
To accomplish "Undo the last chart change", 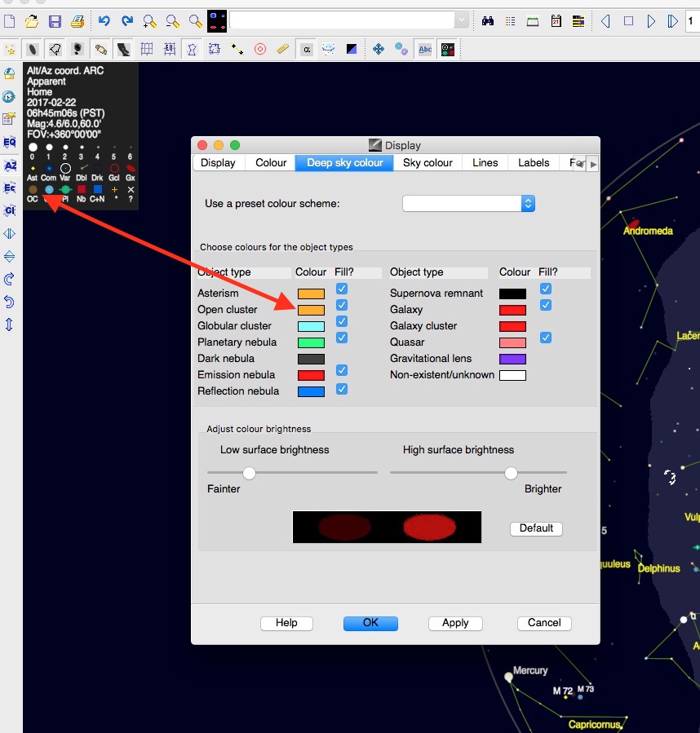I will pos(104,21).
